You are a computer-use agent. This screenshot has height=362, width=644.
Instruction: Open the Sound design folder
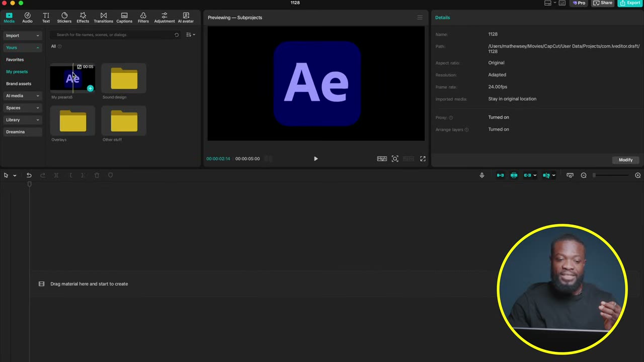pos(124,79)
